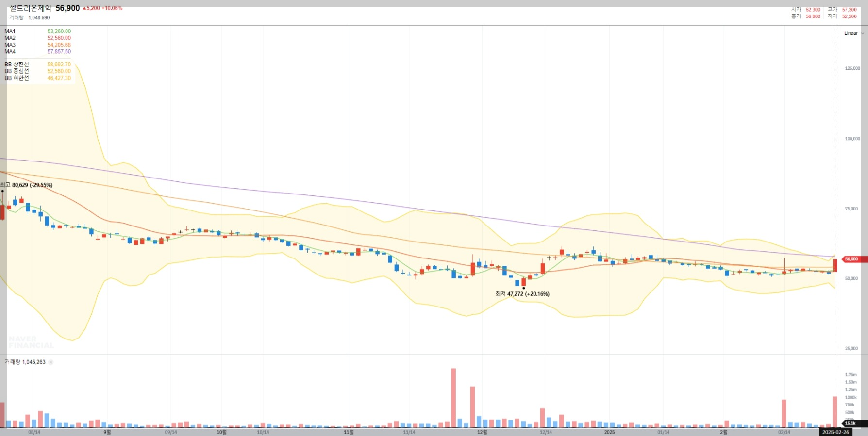Click the 거래량 1,045,263 volume panel label
This screenshot has height=436, width=868.
(25, 362)
